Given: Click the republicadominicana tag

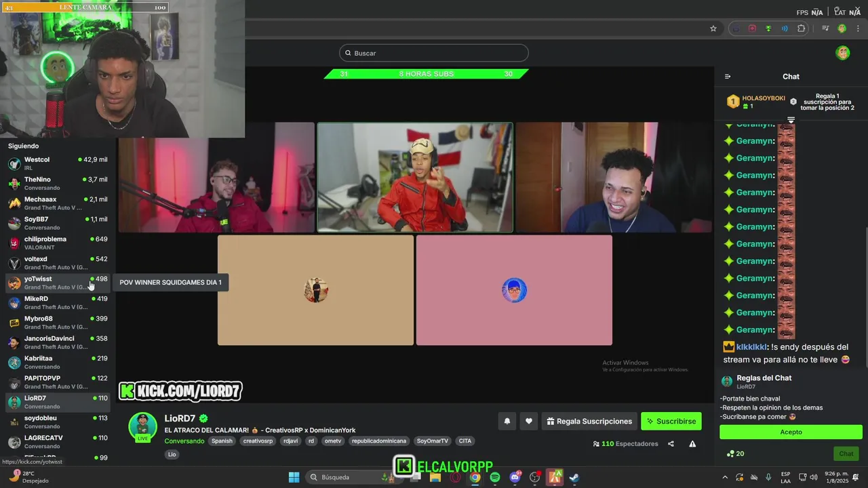Looking at the screenshot, I should click(379, 441).
